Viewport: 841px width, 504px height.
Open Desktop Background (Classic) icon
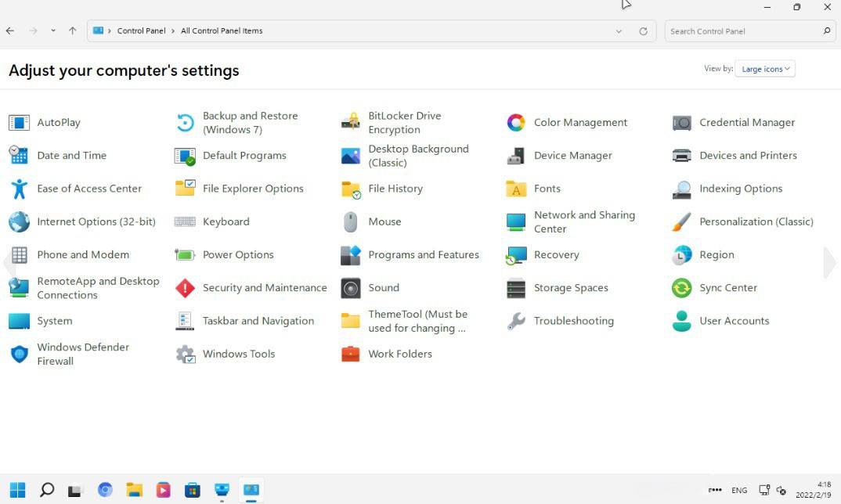[x=351, y=156]
